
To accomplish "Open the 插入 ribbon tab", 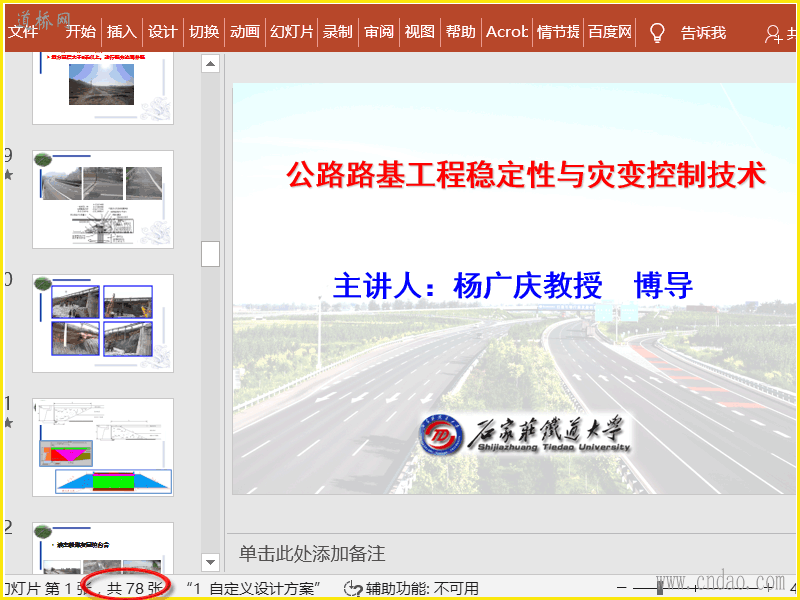I will pyautogui.click(x=121, y=32).
